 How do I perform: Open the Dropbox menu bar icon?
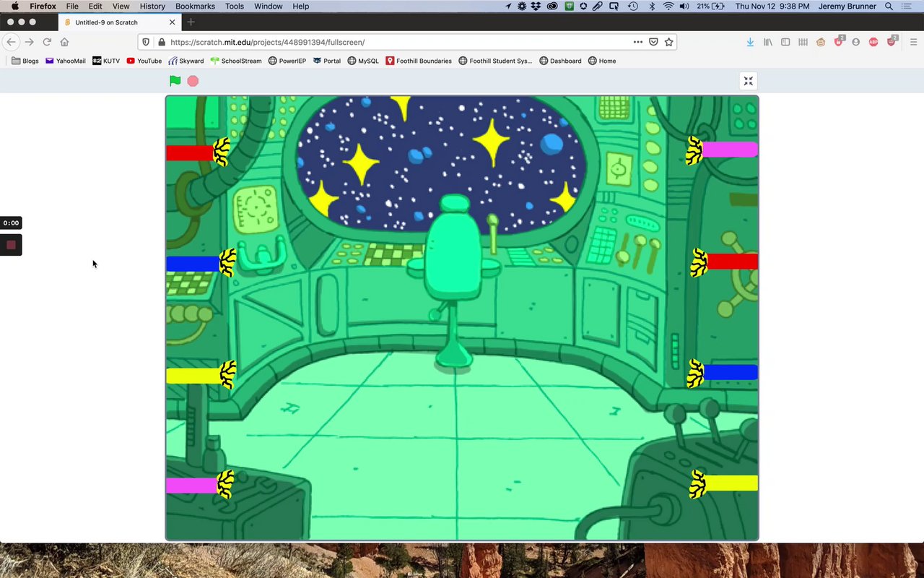536,6
